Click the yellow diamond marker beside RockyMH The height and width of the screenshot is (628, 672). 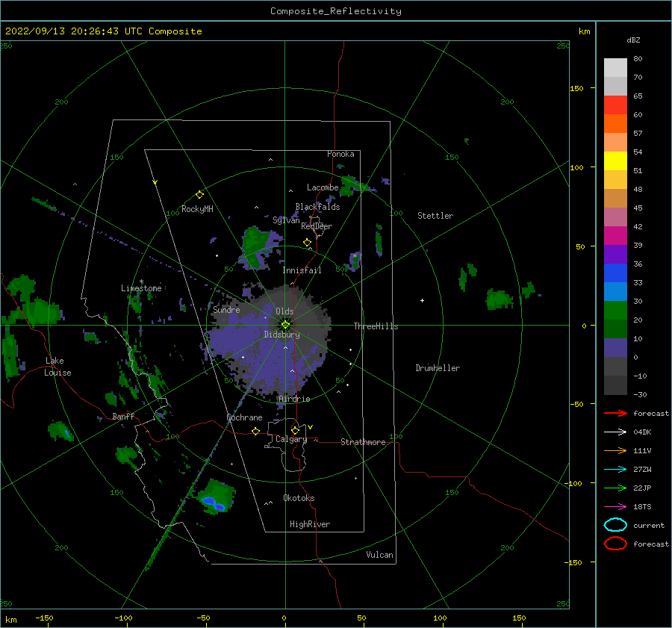tap(199, 195)
